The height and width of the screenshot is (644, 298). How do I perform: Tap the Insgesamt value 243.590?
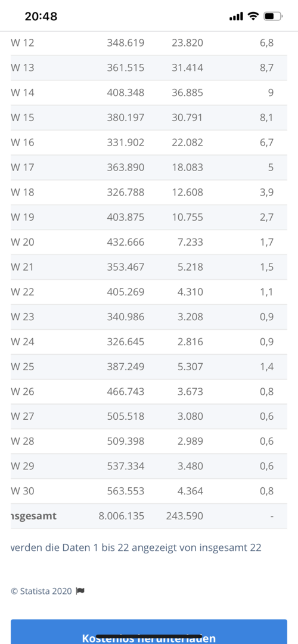point(185,516)
